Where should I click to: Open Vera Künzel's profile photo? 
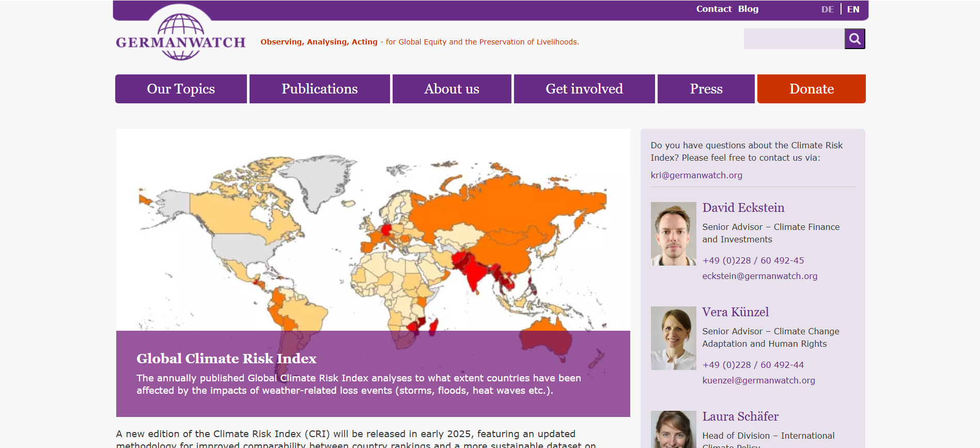673,338
